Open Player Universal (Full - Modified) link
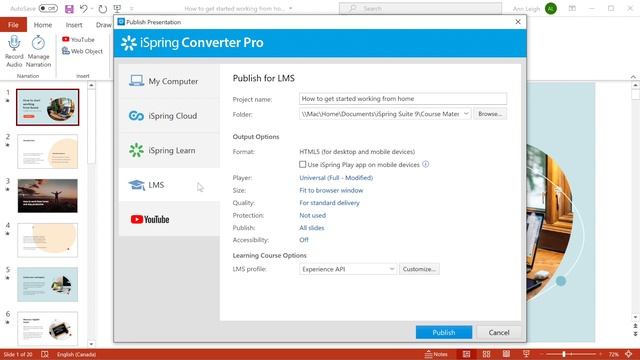640x360 pixels. (x=336, y=178)
